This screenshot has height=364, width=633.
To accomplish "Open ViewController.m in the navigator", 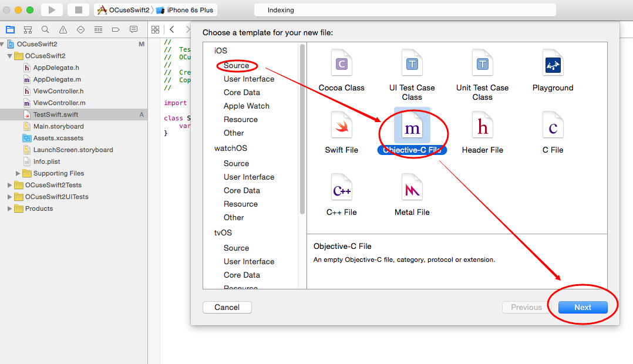I will [59, 103].
